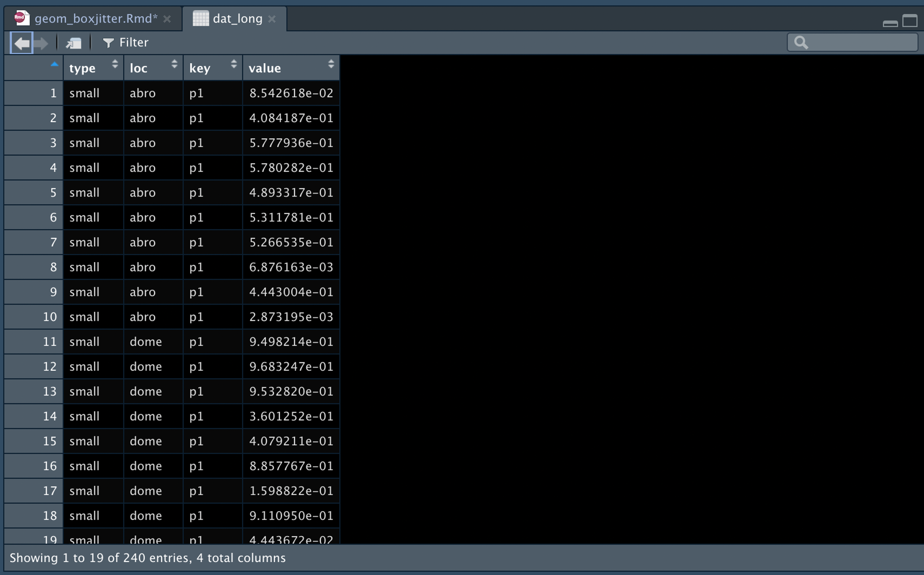
Task: Select value cell 4.084187e-01
Action: coord(291,118)
